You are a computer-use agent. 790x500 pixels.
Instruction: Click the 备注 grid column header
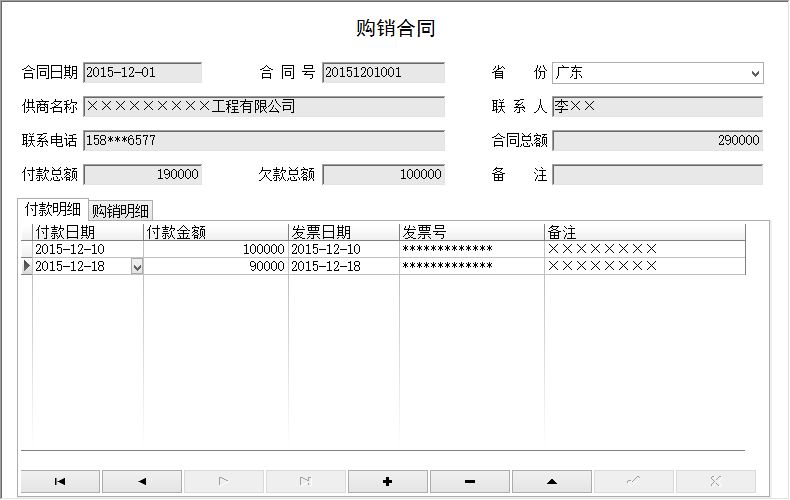coord(645,232)
